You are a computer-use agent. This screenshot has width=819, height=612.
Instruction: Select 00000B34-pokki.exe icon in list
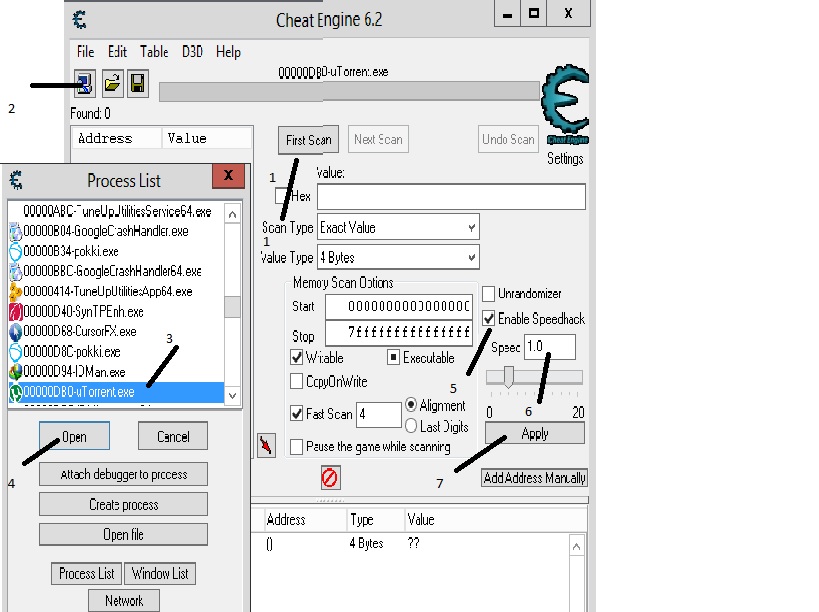click(16, 252)
